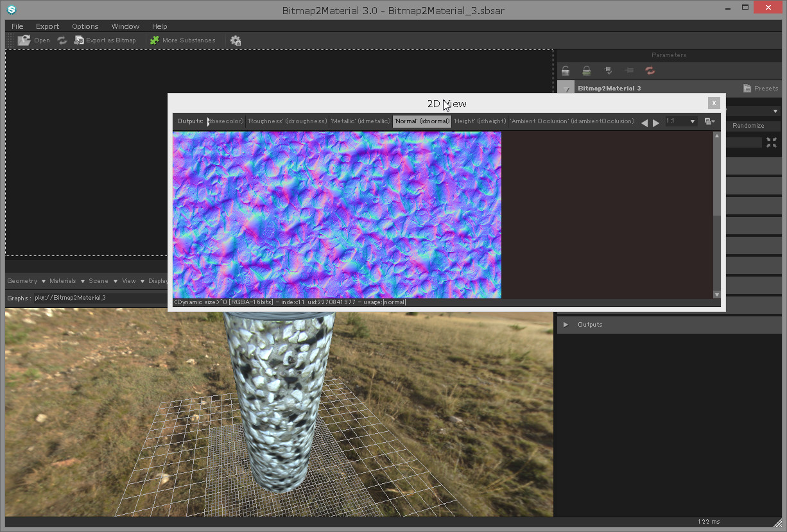Click the 2D View scrollbar up arrow
Screen dimensions: 787x532
click(717, 136)
